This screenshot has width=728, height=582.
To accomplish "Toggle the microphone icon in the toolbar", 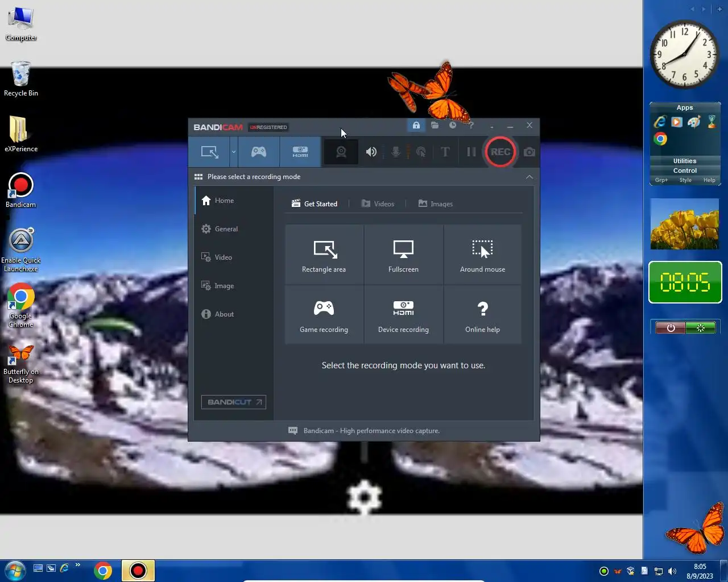I will pyautogui.click(x=396, y=152).
